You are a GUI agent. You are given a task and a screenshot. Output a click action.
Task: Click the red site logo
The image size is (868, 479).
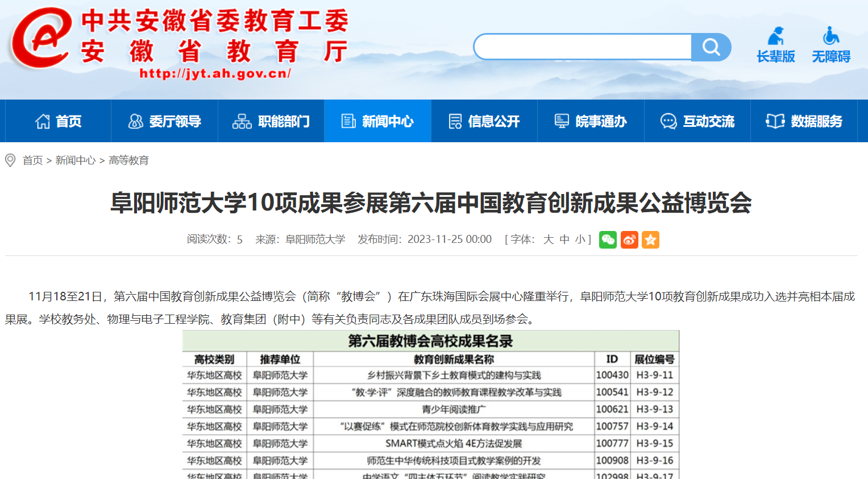(x=41, y=39)
